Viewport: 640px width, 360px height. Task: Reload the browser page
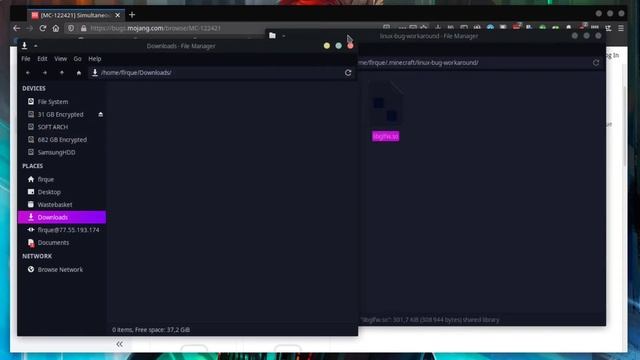42,28
